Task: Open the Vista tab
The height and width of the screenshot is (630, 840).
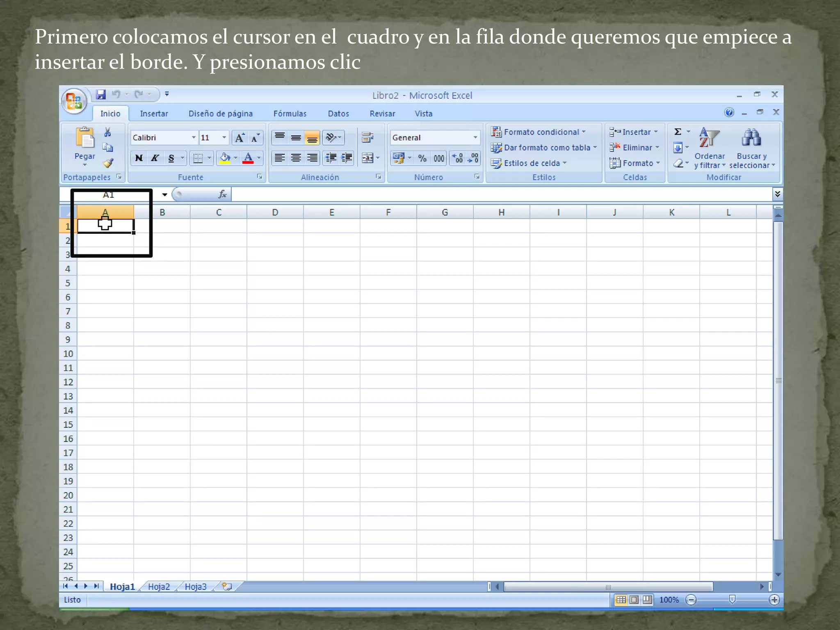Action: pos(424,114)
